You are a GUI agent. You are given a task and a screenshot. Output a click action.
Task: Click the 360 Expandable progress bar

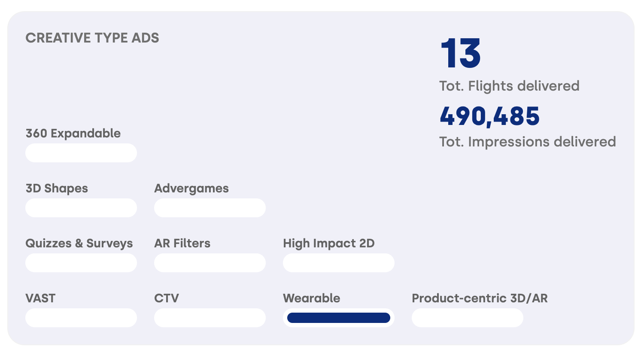[81, 153]
